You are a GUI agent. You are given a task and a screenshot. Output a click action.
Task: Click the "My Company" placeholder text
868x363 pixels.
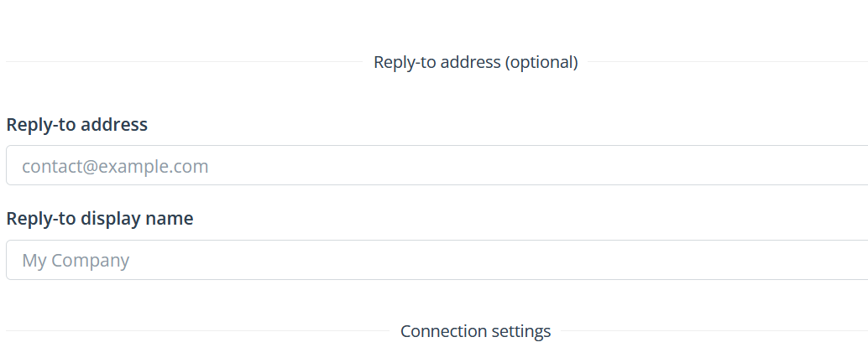click(76, 261)
